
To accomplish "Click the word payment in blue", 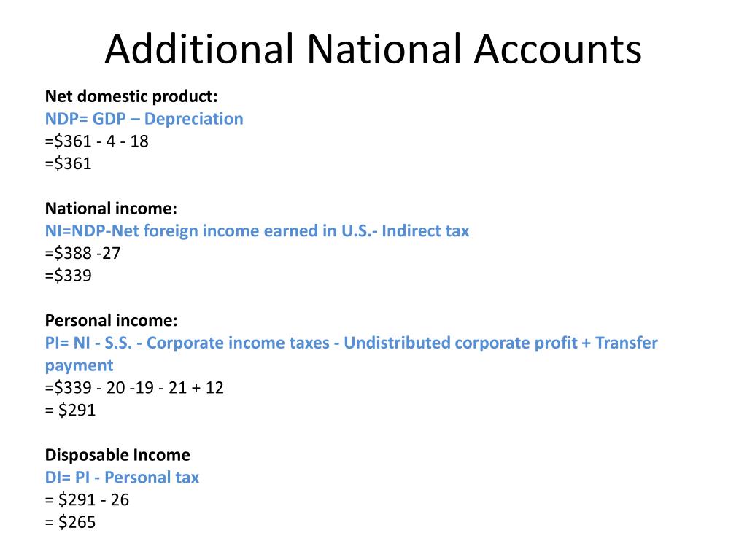I will coord(79,366).
